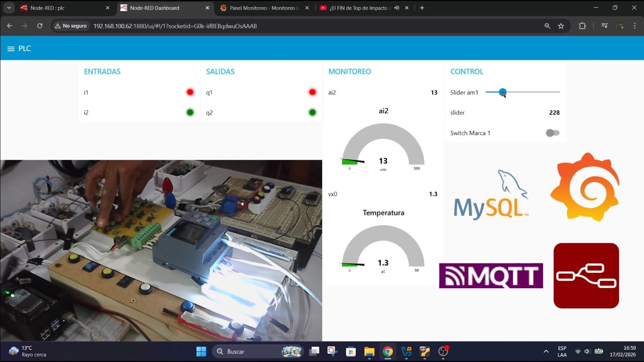Click the Grafana swirl logo
This screenshot has height=362, width=644.
coord(585,187)
